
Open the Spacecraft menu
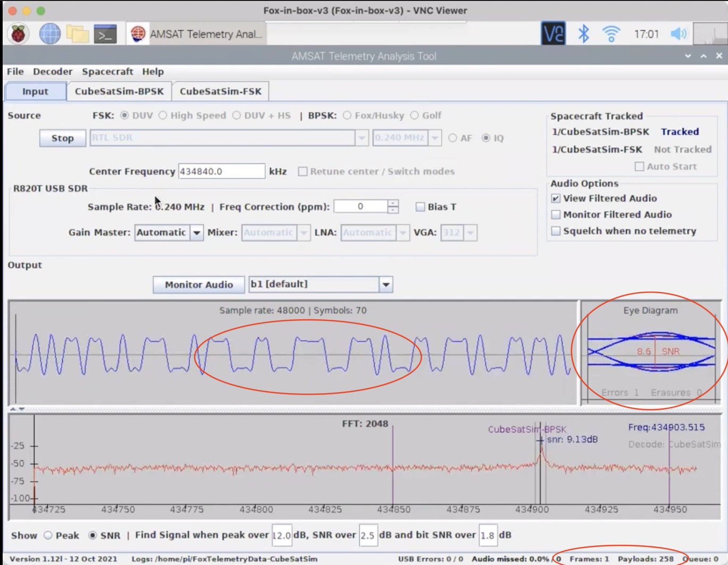tap(107, 71)
